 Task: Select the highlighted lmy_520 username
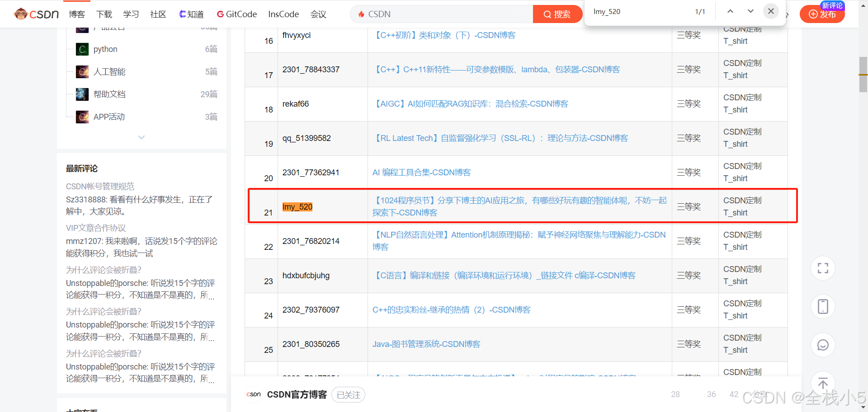297,207
